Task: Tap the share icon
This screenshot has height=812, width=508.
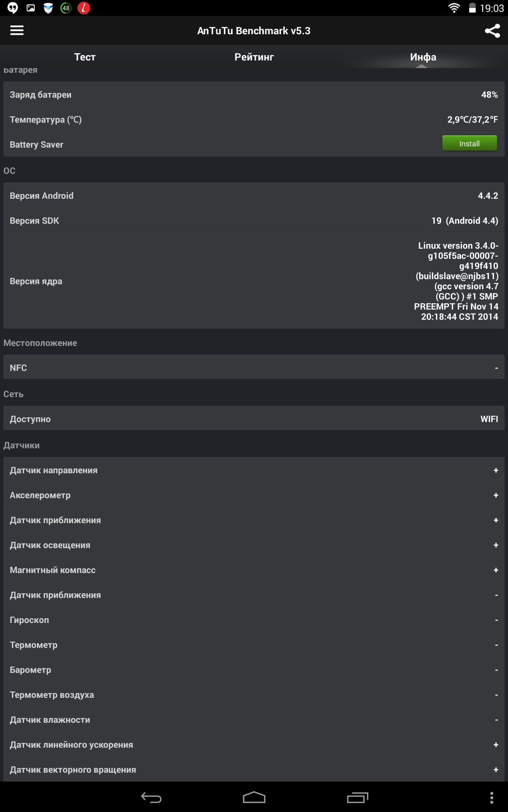Action: (492, 30)
